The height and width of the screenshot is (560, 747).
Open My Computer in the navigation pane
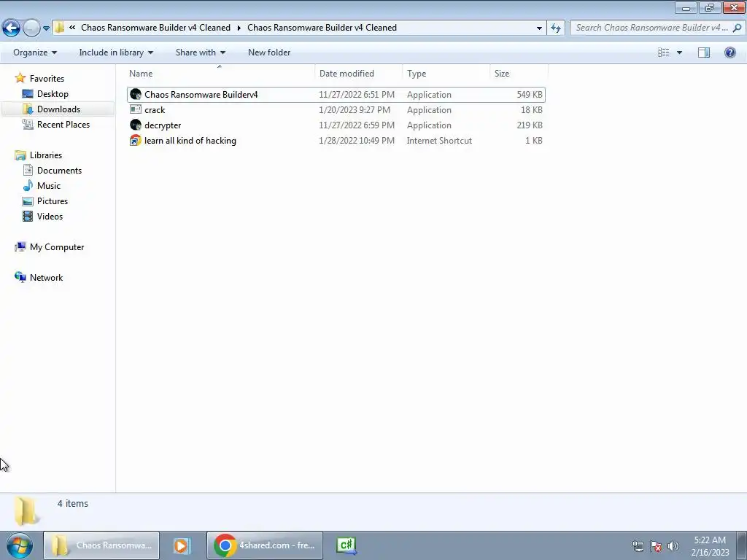click(57, 247)
